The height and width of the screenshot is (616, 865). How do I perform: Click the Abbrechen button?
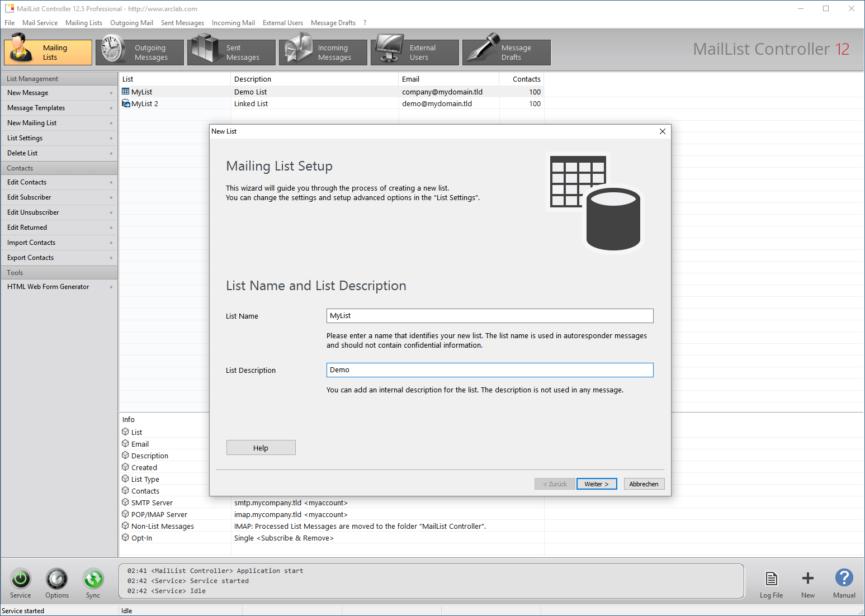(644, 484)
